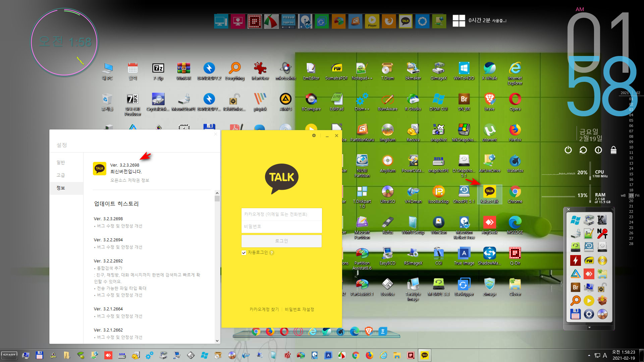This screenshot has width=644, height=362.
Task: Open the WinRAR desktop icon
Action: point(183,71)
